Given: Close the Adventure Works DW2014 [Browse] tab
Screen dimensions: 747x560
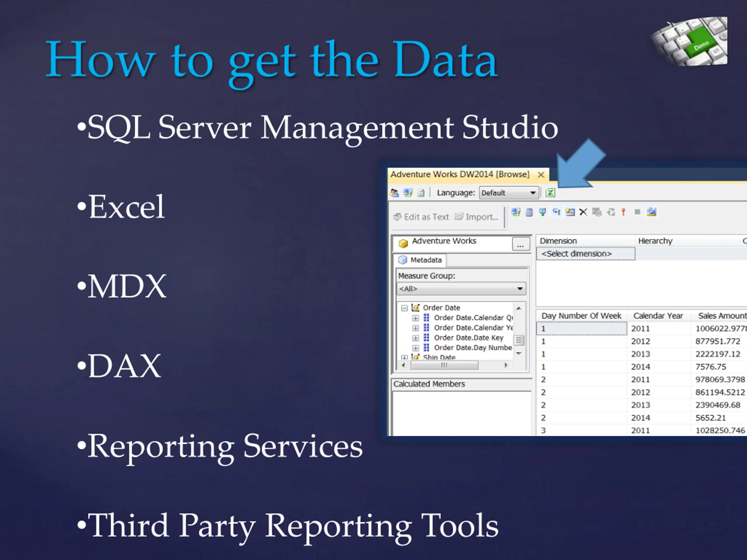Looking at the screenshot, I should coord(541,175).
